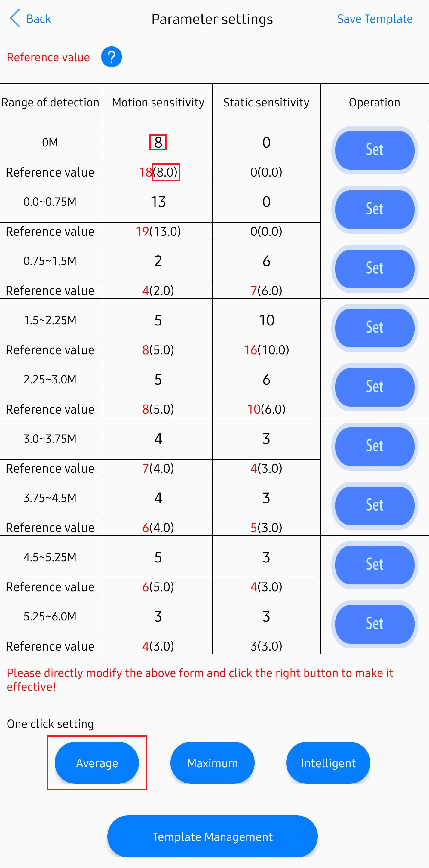Click Save Template link
The image size is (429, 868).
pyautogui.click(x=375, y=19)
